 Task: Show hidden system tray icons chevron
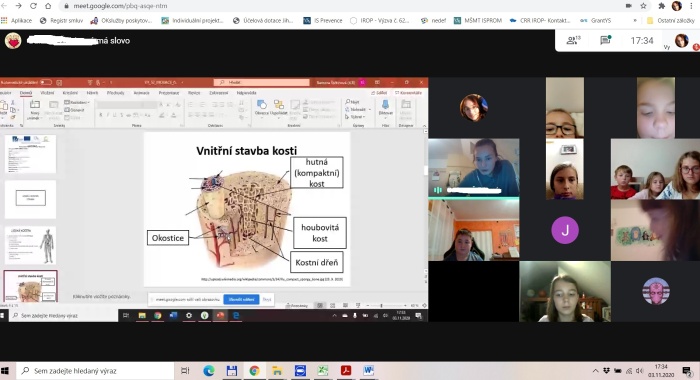(595, 371)
